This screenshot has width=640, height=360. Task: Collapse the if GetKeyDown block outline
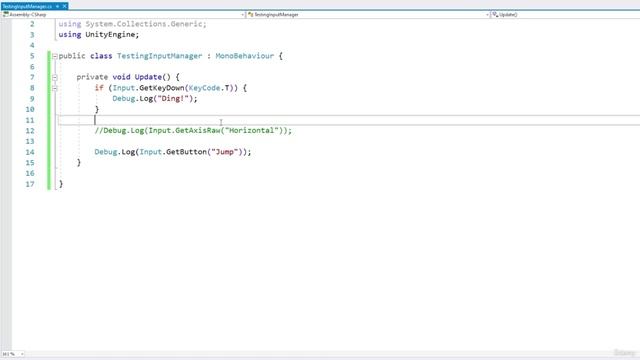[55, 88]
